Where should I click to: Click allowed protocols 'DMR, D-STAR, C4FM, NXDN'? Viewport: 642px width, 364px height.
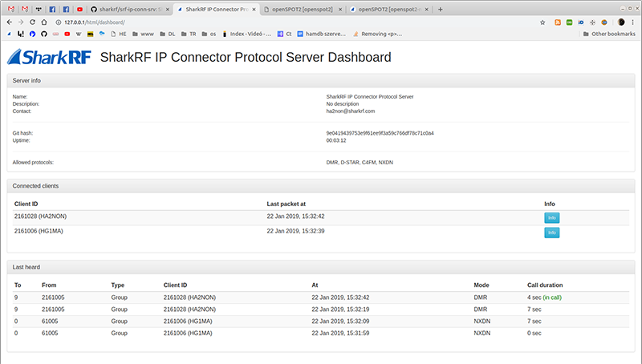coord(360,163)
